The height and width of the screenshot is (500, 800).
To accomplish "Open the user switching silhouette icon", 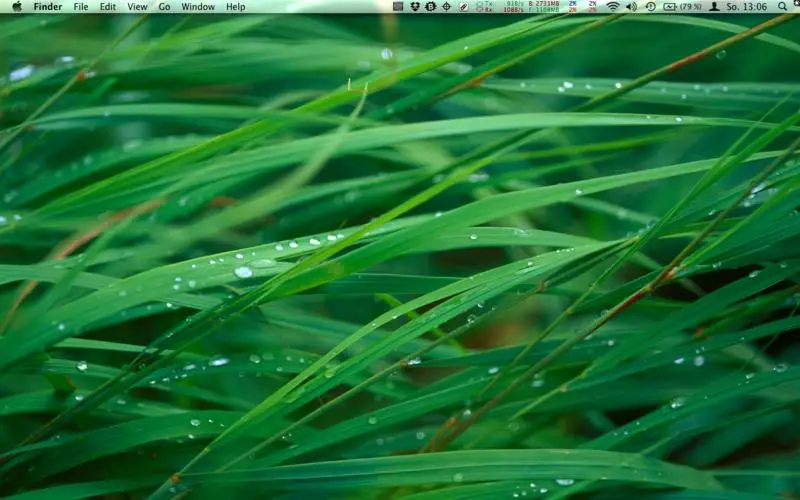I will [714, 6].
